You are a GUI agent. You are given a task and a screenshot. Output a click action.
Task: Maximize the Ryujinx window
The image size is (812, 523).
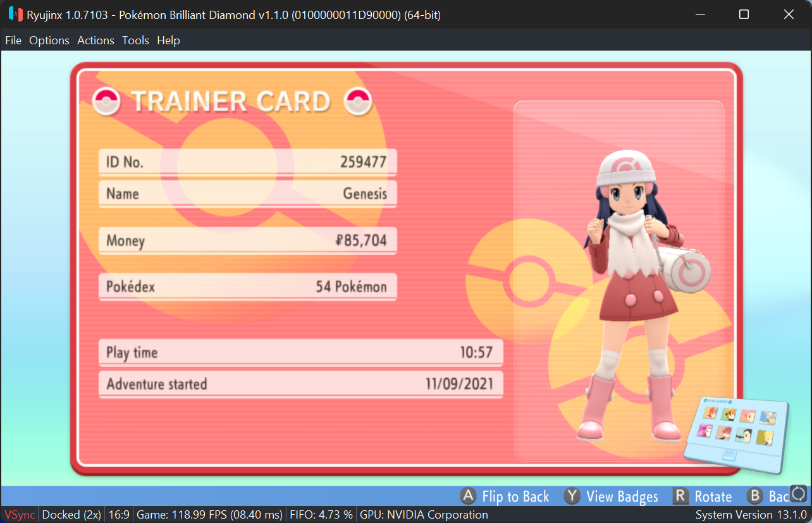click(744, 14)
